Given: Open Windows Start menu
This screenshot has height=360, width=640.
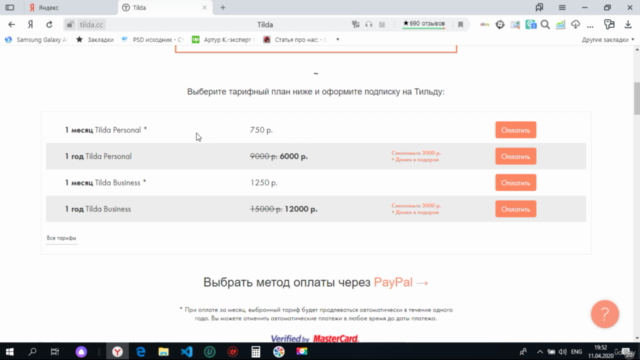Looking at the screenshot, I should [x=10, y=351].
